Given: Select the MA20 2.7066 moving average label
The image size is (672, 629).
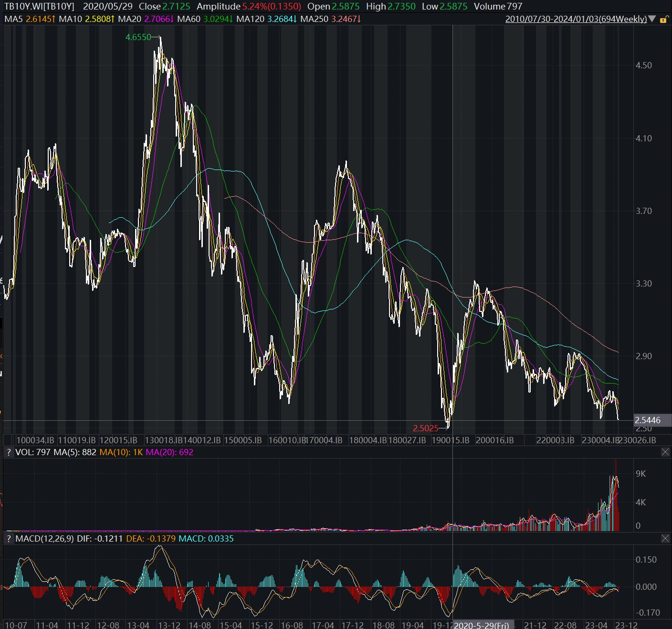Looking at the screenshot, I should click(146, 19).
